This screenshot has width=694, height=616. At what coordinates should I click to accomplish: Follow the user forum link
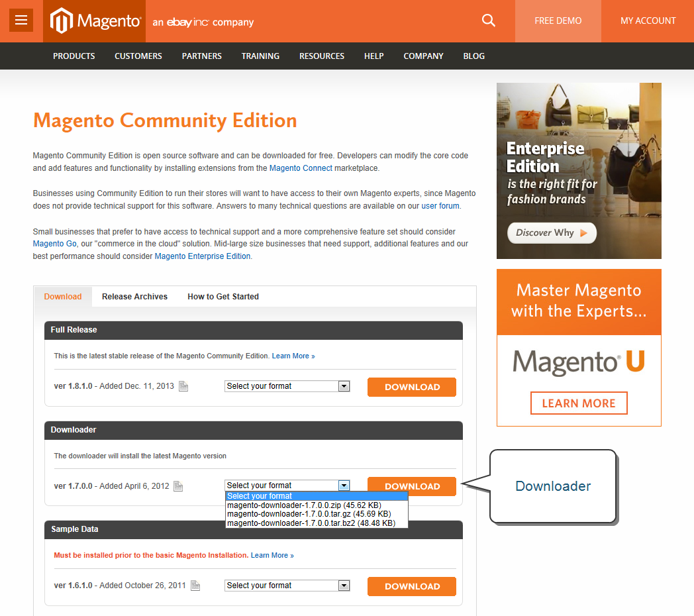click(440, 206)
